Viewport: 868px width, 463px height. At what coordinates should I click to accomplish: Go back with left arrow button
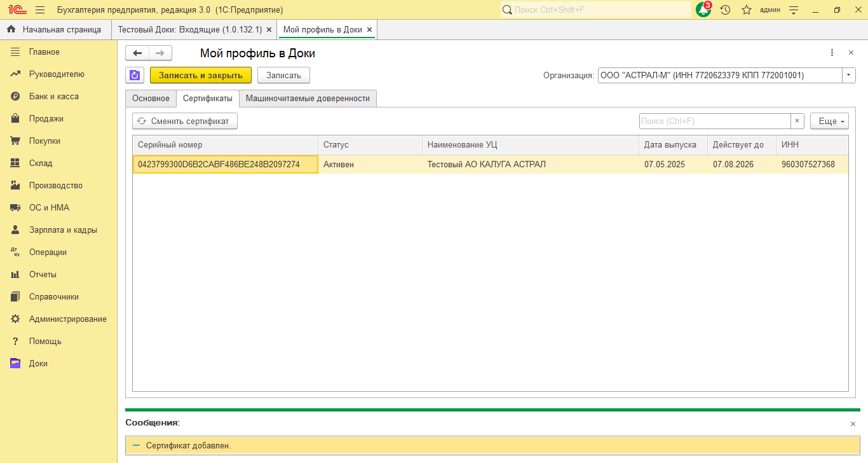pyautogui.click(x=137, y=53)
